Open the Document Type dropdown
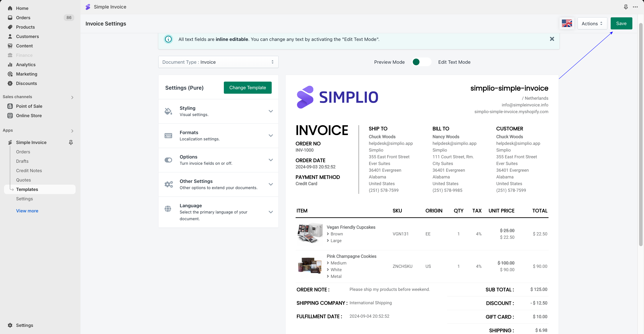 point(218,62)
